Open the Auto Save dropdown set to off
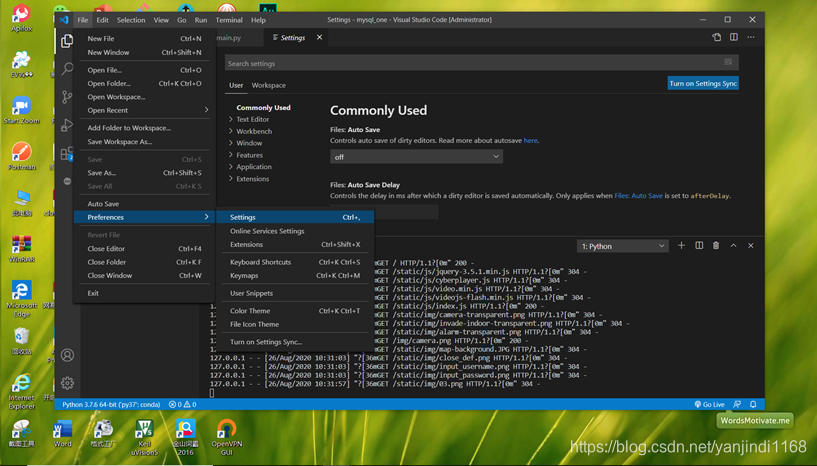The height and width of the screenshot is (466, 817). 416,156
